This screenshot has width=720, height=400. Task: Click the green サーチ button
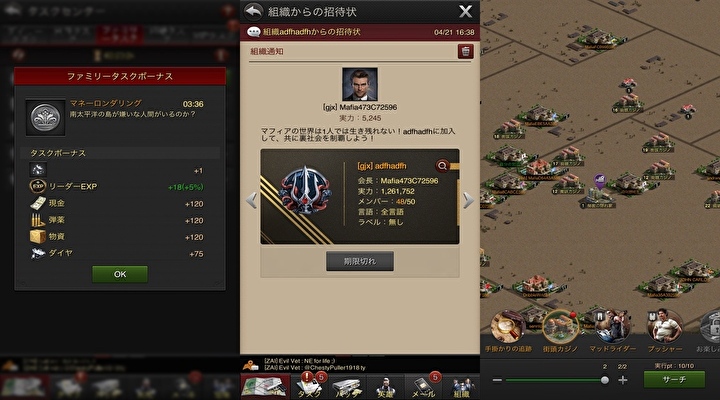tap(674, 380)
